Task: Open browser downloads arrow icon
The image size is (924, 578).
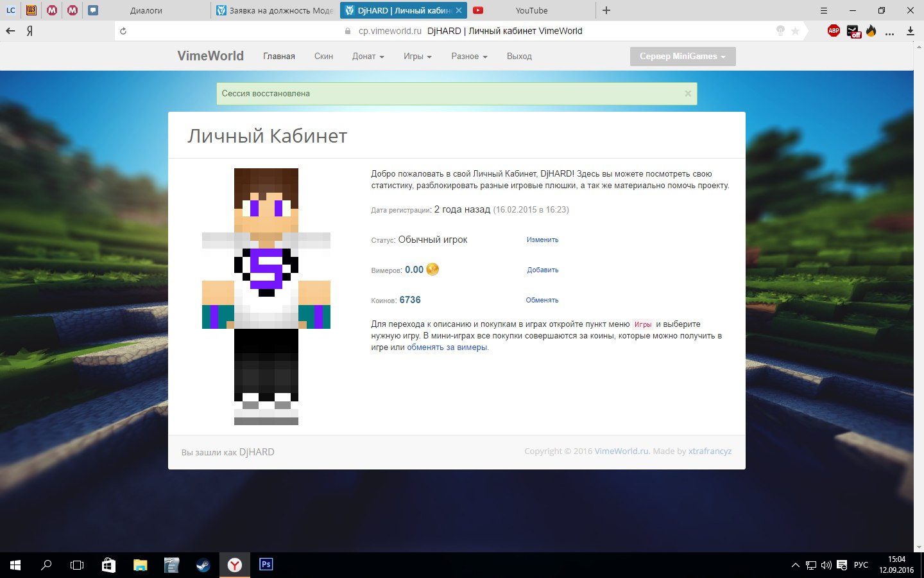Action: [910, 31]
